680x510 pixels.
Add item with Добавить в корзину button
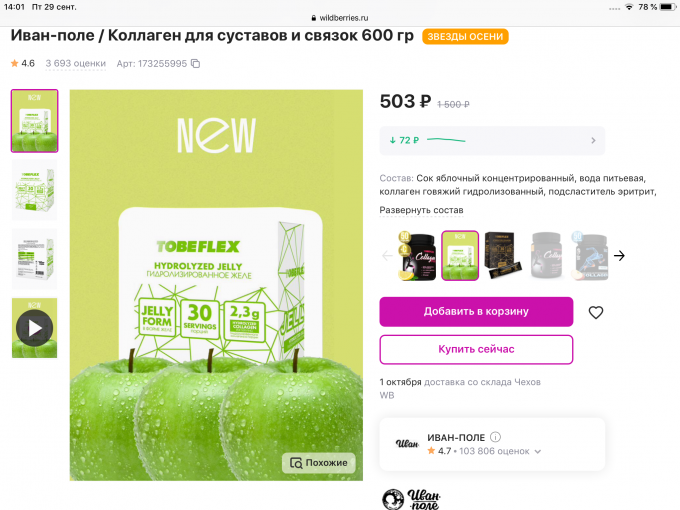476,311
